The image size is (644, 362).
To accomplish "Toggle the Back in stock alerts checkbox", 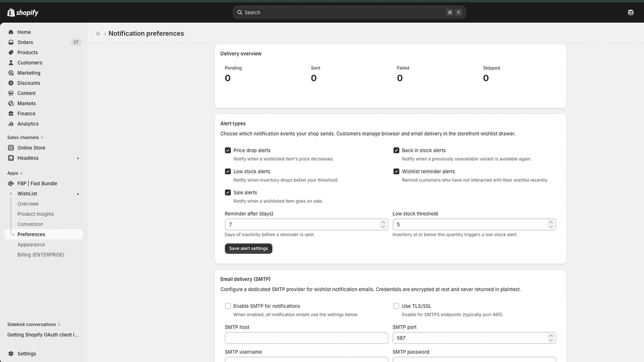I will (x=396, y=150).
